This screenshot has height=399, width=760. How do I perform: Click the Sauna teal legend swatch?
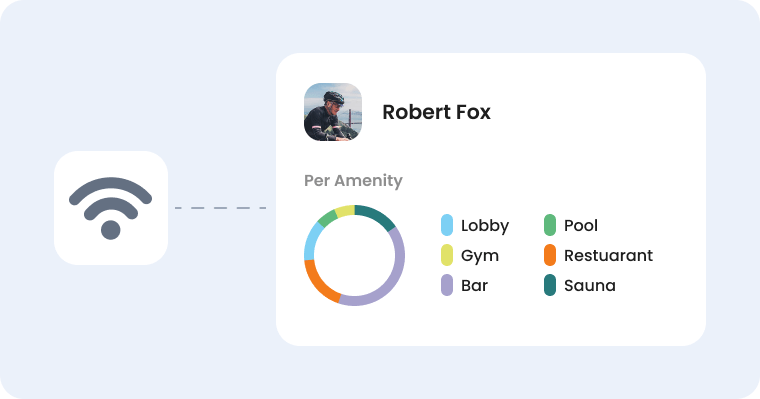550,286
